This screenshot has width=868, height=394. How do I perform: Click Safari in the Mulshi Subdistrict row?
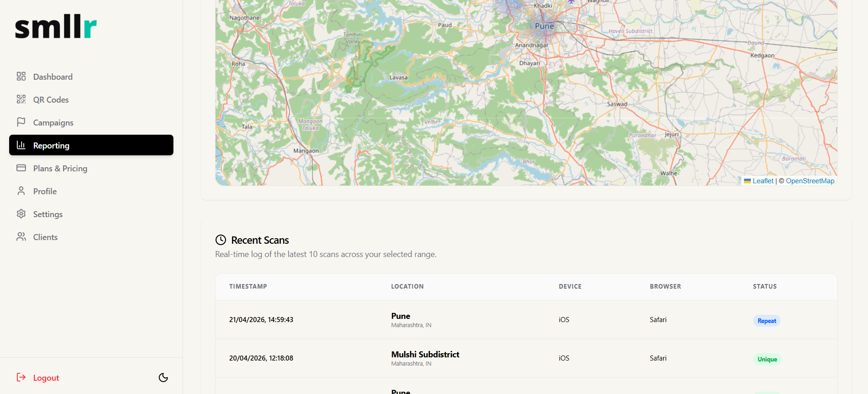pos(658,358)
